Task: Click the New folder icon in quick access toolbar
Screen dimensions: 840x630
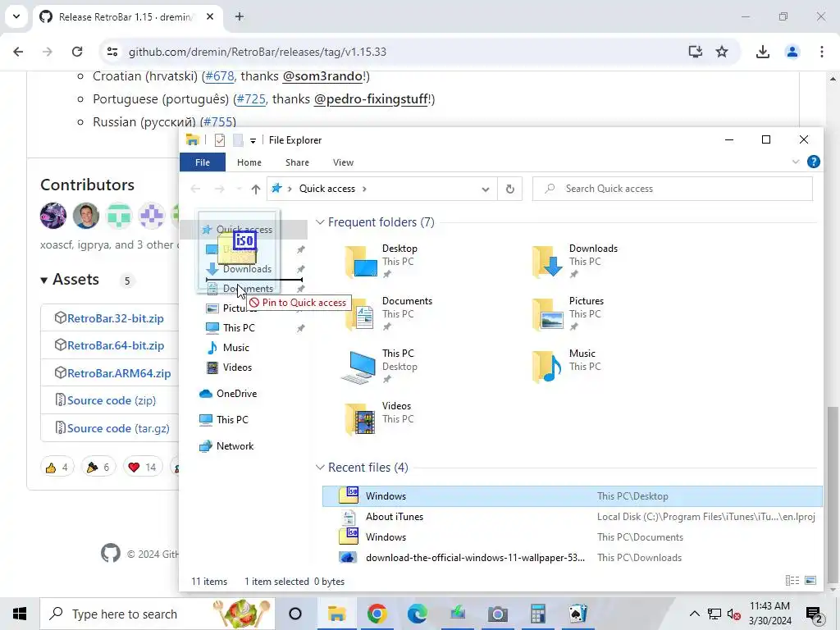Action: [x=239, y=140]
